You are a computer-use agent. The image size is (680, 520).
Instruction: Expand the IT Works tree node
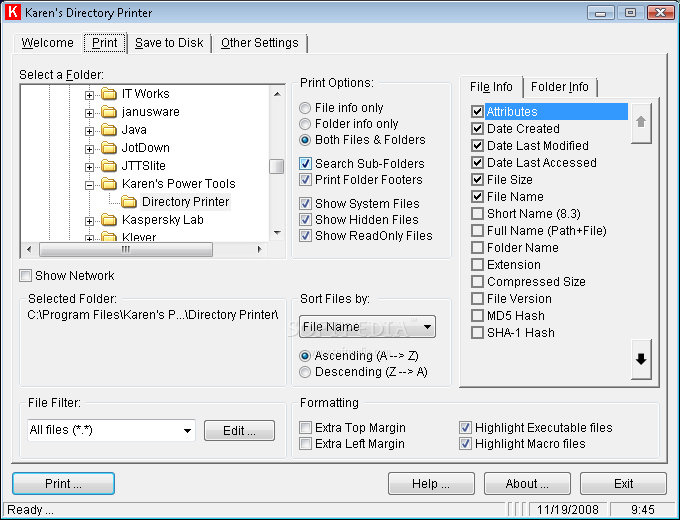pos(89,95)
